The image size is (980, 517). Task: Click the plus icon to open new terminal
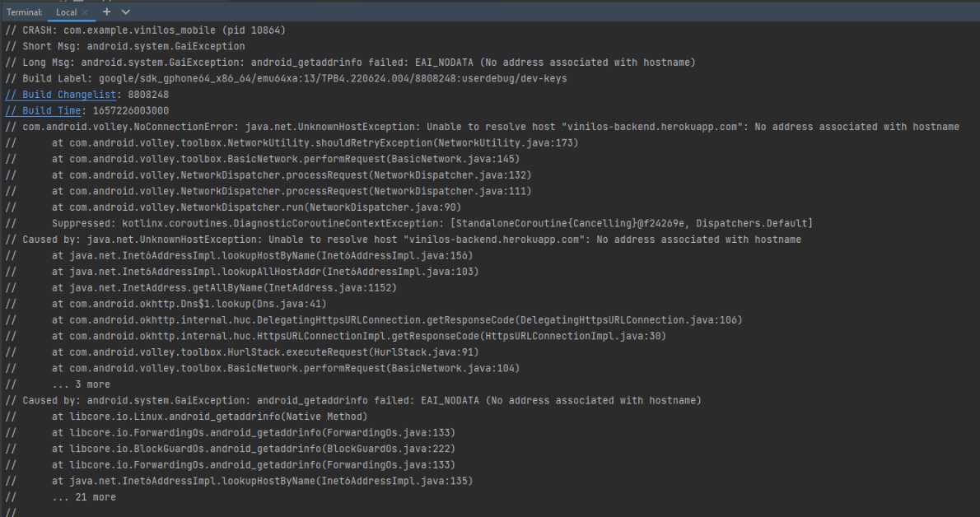106,12
